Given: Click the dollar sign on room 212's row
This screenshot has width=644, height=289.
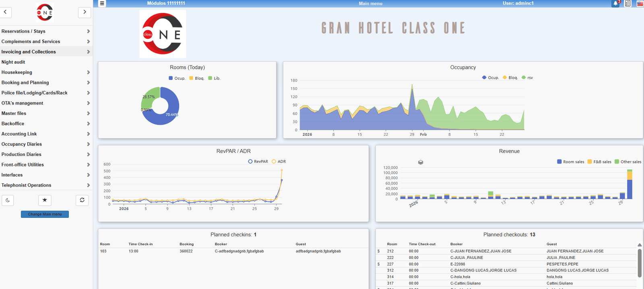Looking at the screenshot, I should pos(378,251).
